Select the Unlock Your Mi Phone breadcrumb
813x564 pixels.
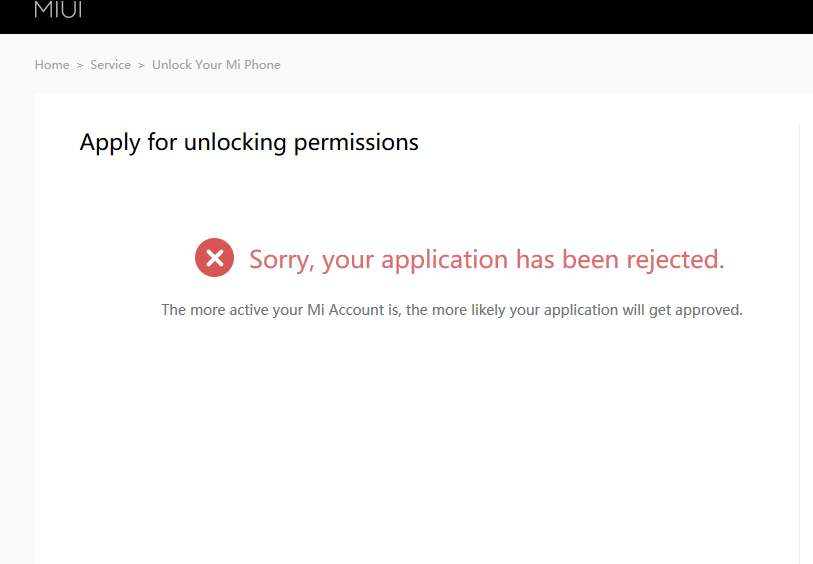216,65
